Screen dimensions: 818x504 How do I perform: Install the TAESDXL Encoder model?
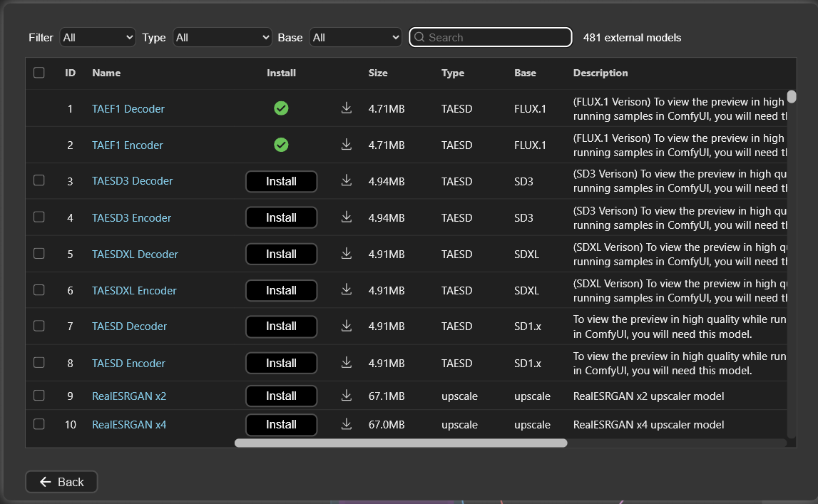click(281, 290)
